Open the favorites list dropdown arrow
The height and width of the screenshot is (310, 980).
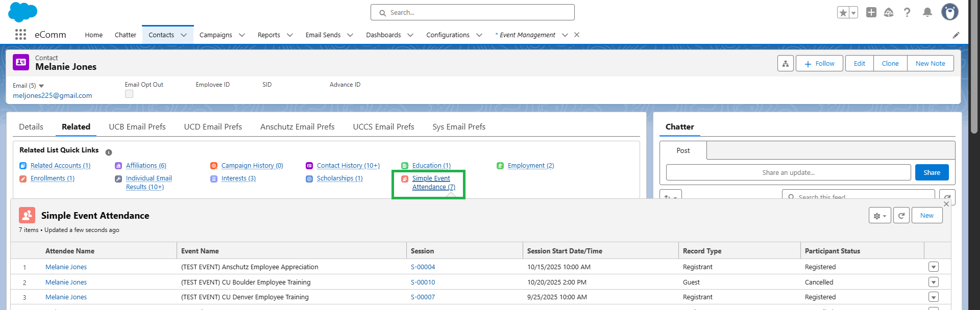pos(853,12)
